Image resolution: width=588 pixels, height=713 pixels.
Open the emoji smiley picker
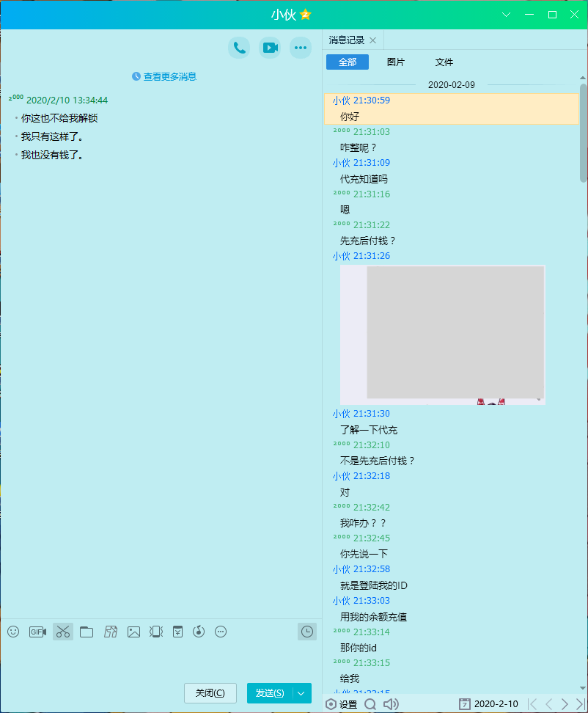pos(13,632)
